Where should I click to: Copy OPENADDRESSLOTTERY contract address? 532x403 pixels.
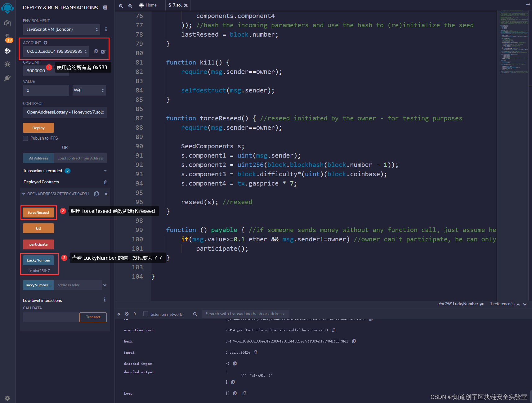coord(96,194)
